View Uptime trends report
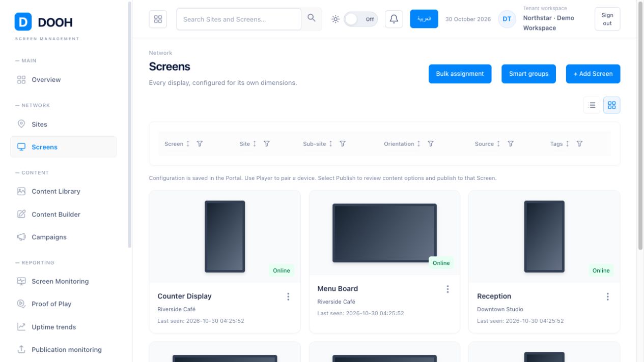Screen dimensions: 644x362 pyautogui.click(x=63, y=327)
